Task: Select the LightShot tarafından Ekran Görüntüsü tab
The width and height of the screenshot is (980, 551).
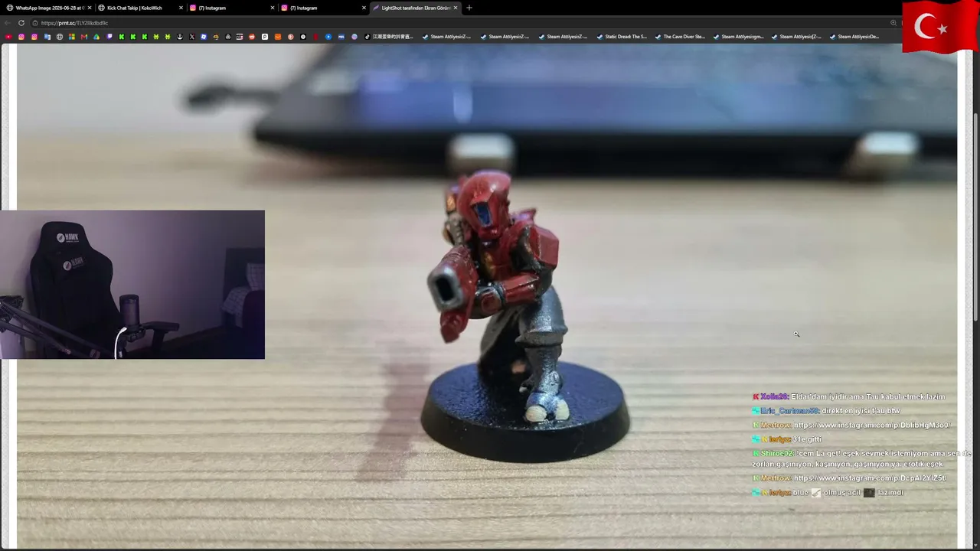Action: click(x=416, y=8)
